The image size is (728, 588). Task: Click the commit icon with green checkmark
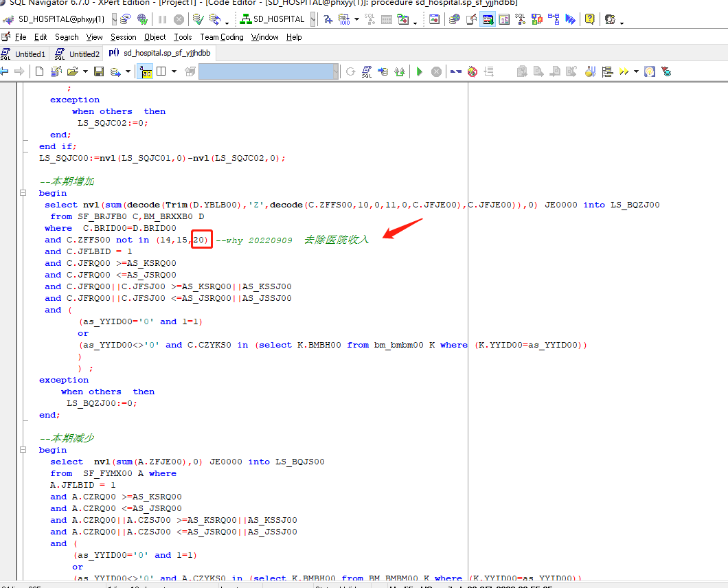tap(198, 19)
